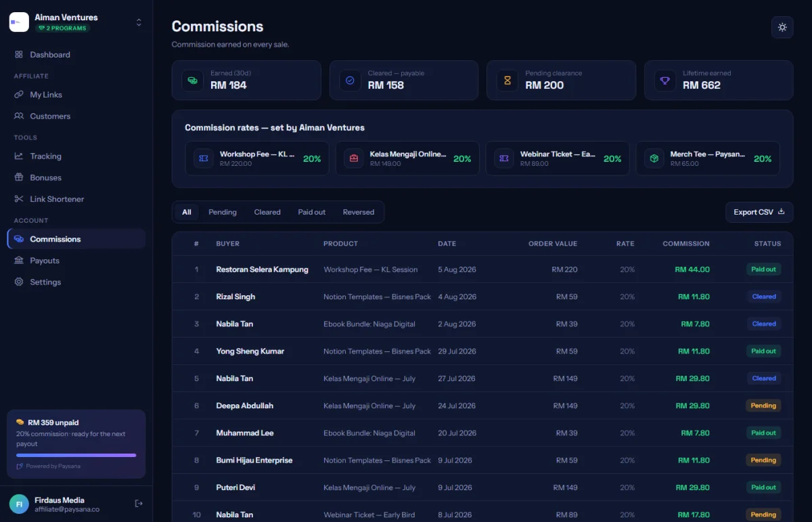Image resolution: width=812 pixels, height=522 pixels.
Task: Click buyer Deepa Abdullah
Action: (x=245, y=406)
